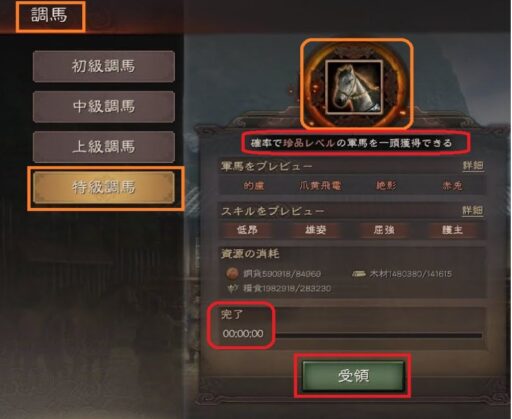
Task: Click the copper coin resource icon
Action: [x=232, y=274]
